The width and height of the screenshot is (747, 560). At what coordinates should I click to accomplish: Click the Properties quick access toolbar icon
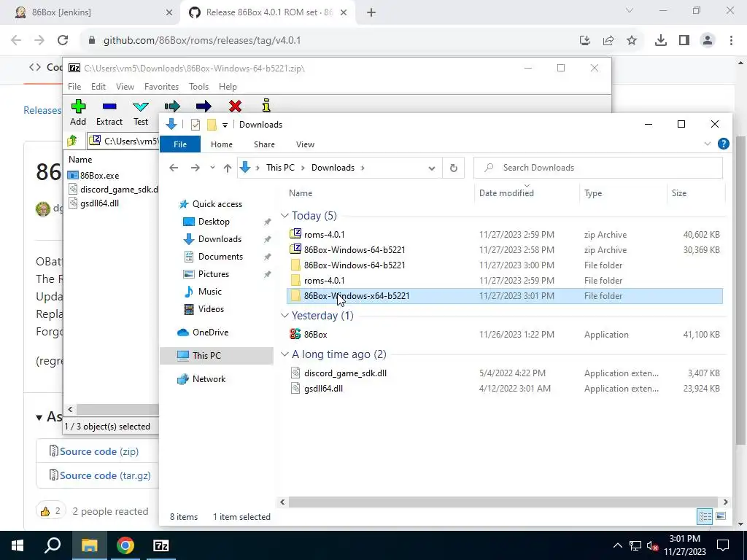click(x=196, y=125)
